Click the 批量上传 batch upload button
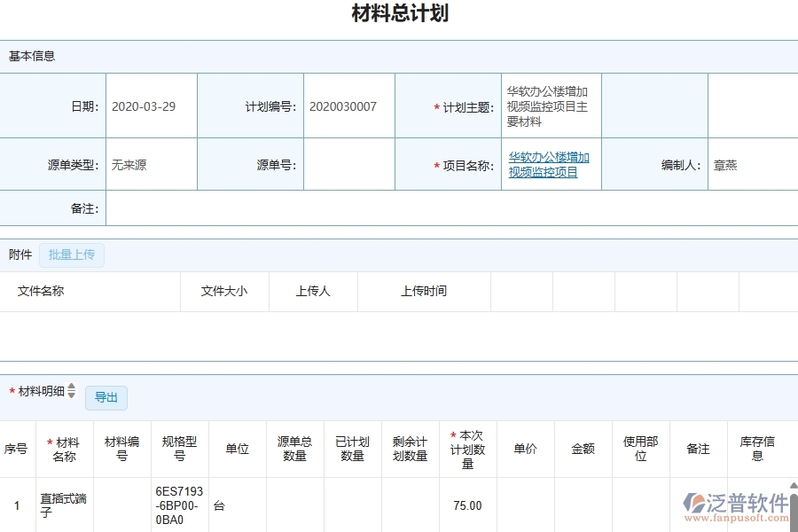 coord(72,254)
